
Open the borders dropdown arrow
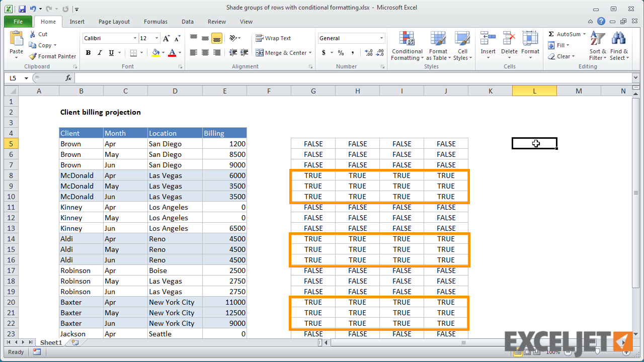coord(142,53)
